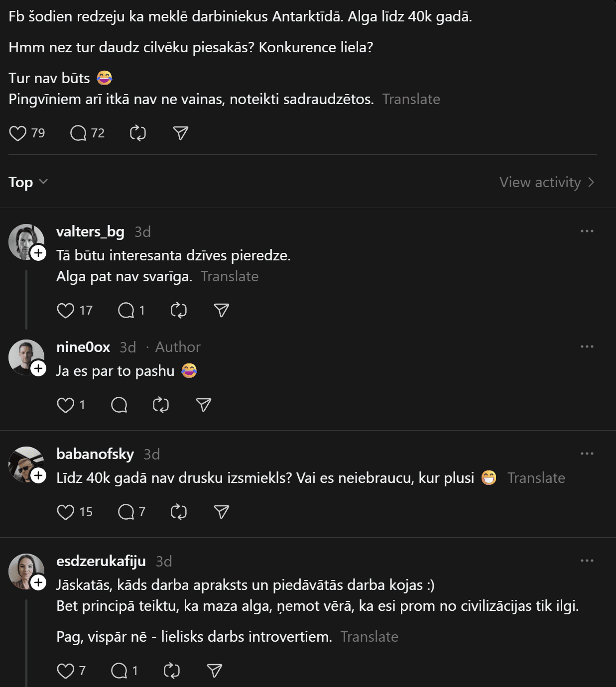Screen dimensions: 616x687
Task: Follow esdzerukafiju via plus badge
Action: 38,582
